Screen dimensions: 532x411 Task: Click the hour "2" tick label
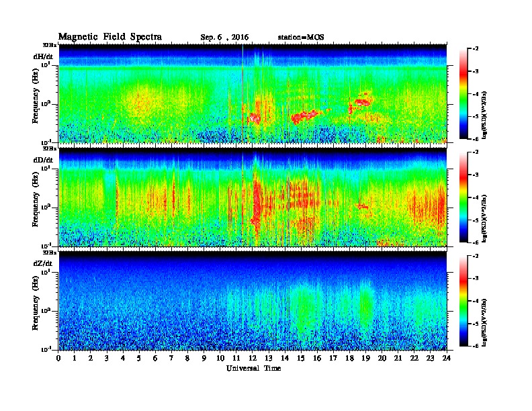[x=91, y=358]
